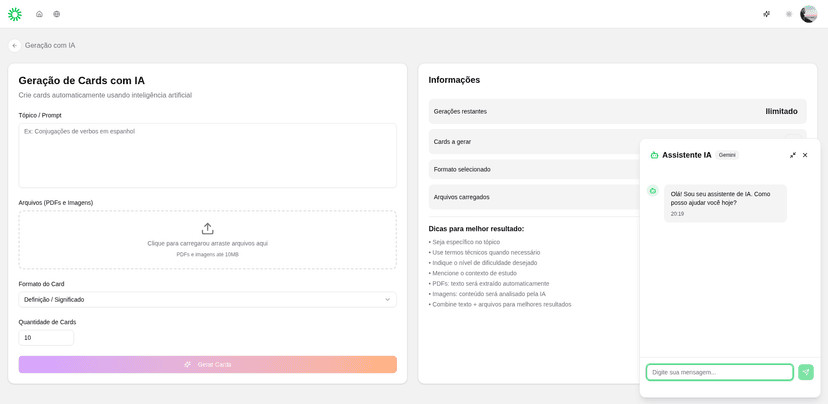Click the Gemini model badge
This screenshot has width=828, height=404.
click(x=727, y=155)
